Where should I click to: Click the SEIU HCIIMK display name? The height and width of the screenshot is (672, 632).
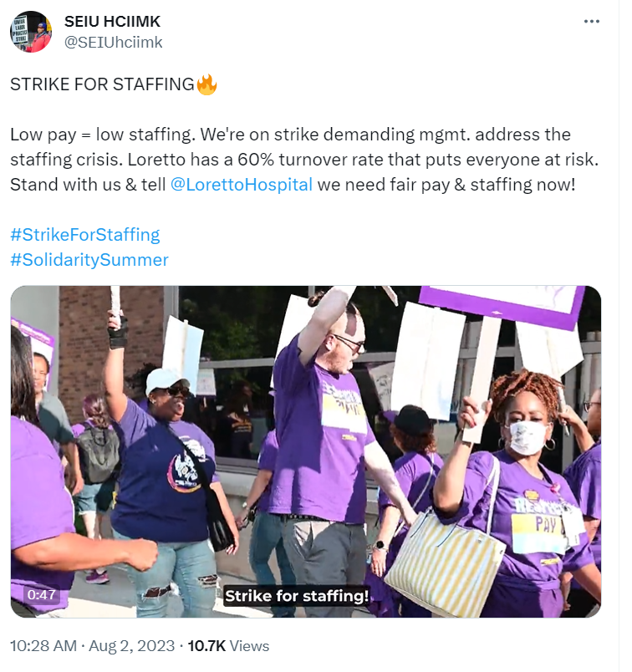click(112, 22)
